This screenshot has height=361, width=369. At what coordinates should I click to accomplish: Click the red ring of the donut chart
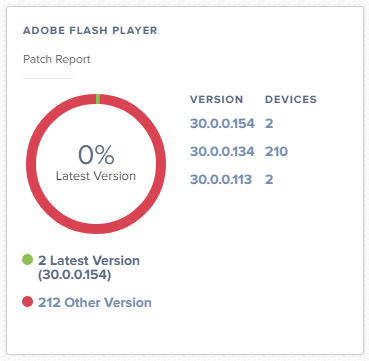point(31,164)
